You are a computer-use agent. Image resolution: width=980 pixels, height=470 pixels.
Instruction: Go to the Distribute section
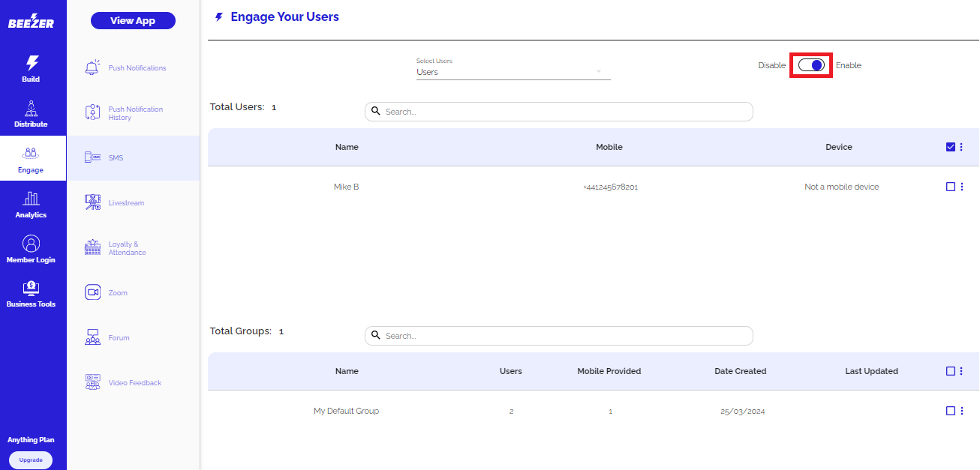pyautogui.click(x=32, y=114)
